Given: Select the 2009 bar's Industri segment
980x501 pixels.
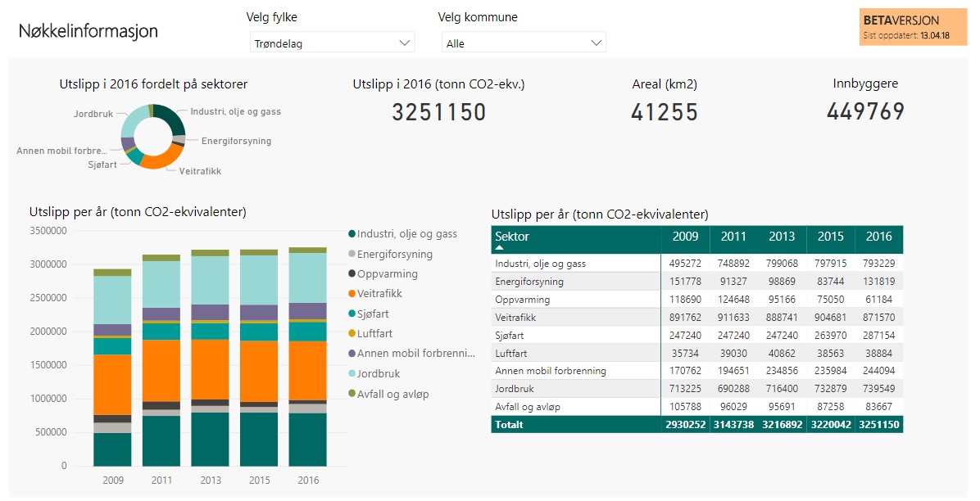Looking at the screenshot, I should click(112, 449).
